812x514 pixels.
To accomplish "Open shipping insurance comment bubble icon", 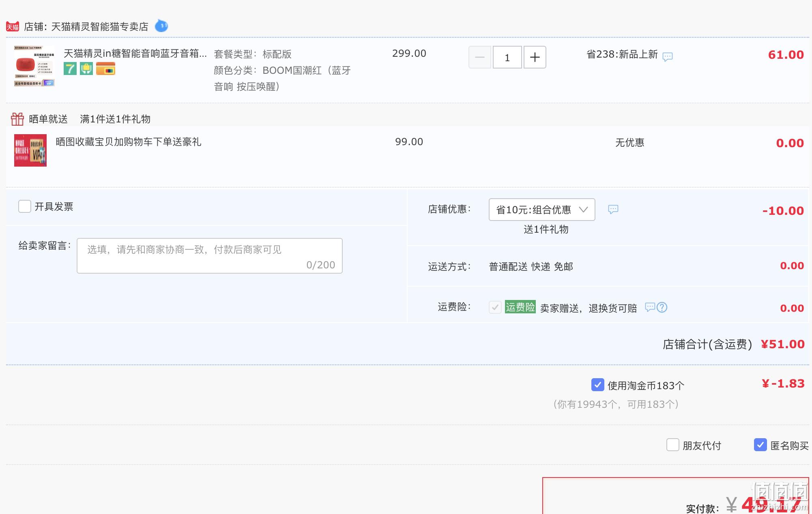I will point(650,307).
